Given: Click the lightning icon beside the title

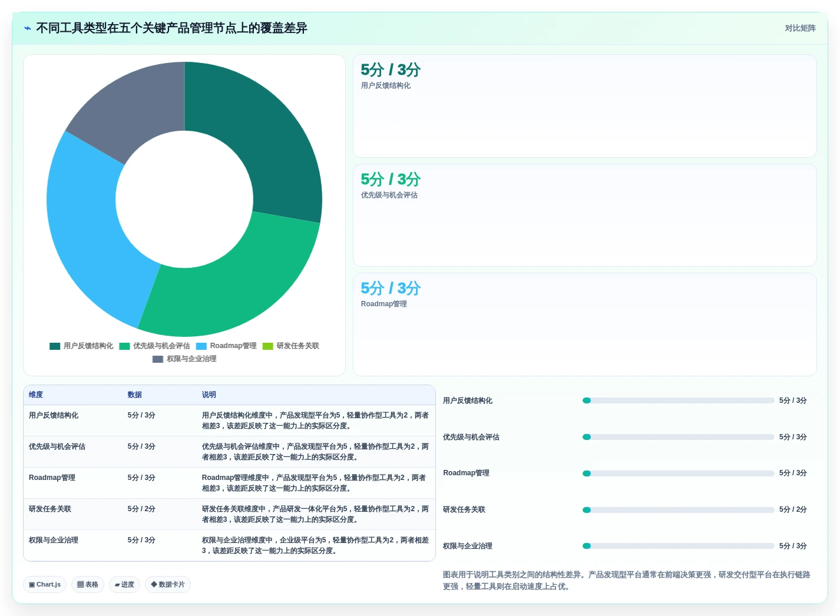Looking at the screenshot, I should click(27, 28).
